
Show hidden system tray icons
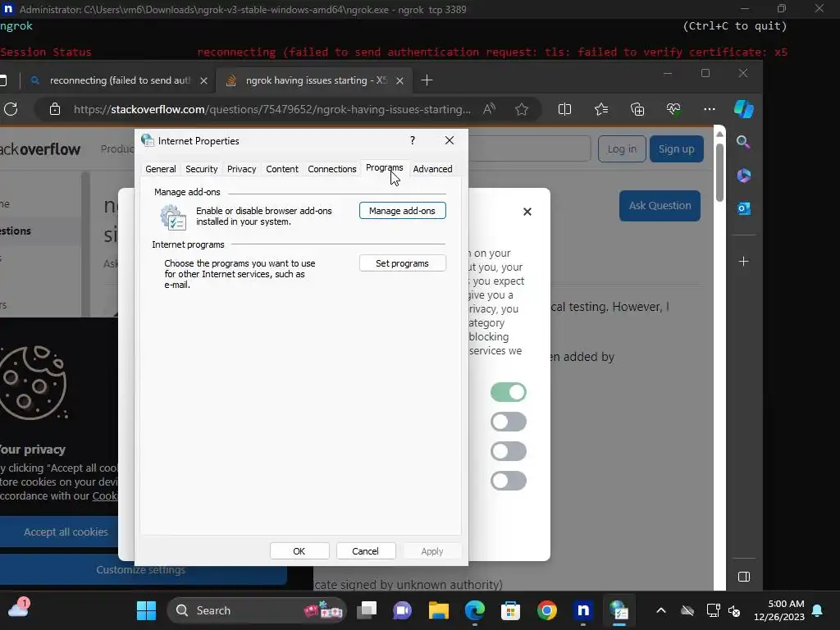(x=661, y=610)
